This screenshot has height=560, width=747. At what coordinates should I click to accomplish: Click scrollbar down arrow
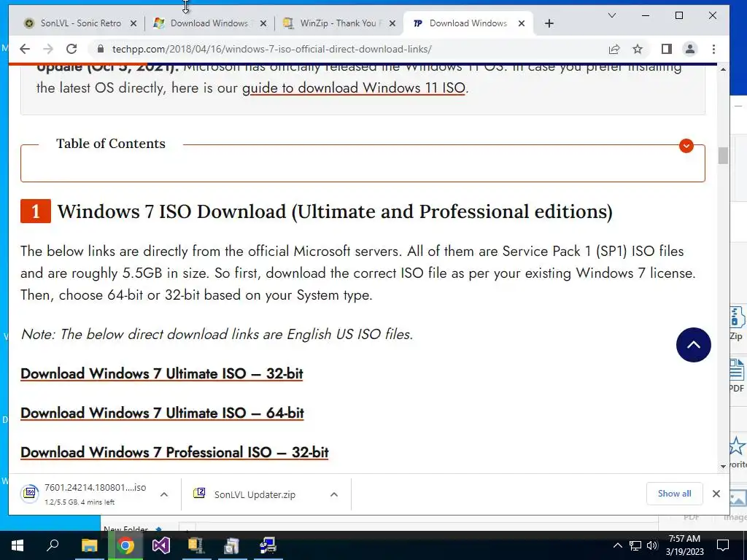click(723, 467)
